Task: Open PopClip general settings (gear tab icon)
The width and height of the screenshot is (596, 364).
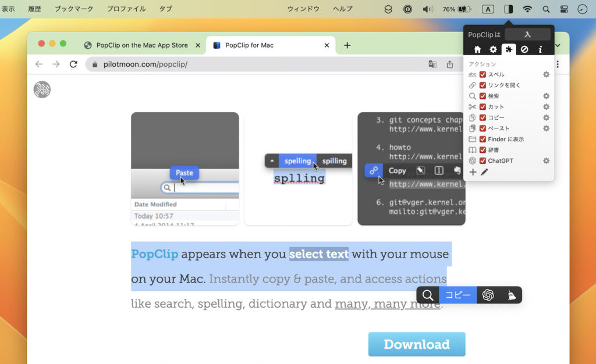Action: [x=492, y=49]
